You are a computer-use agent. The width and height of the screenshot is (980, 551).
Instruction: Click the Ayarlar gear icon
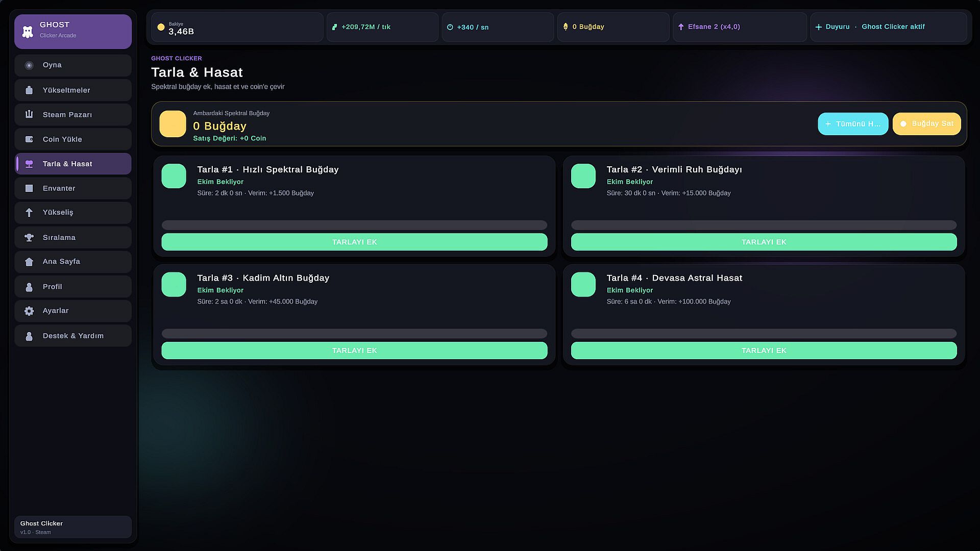29,311
